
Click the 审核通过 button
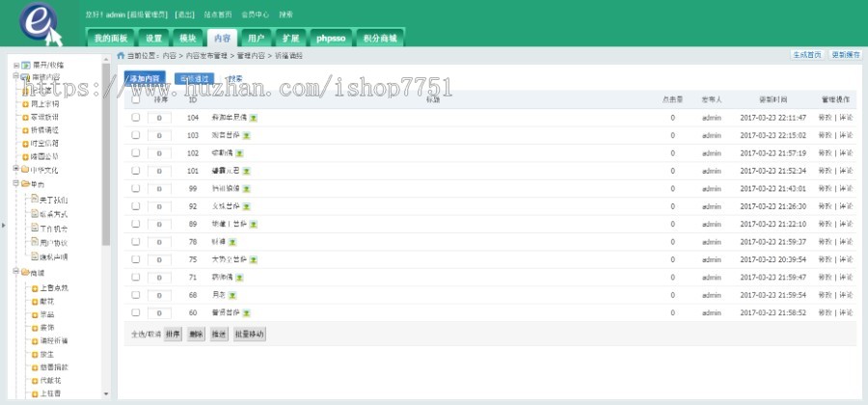pos(194,78)
